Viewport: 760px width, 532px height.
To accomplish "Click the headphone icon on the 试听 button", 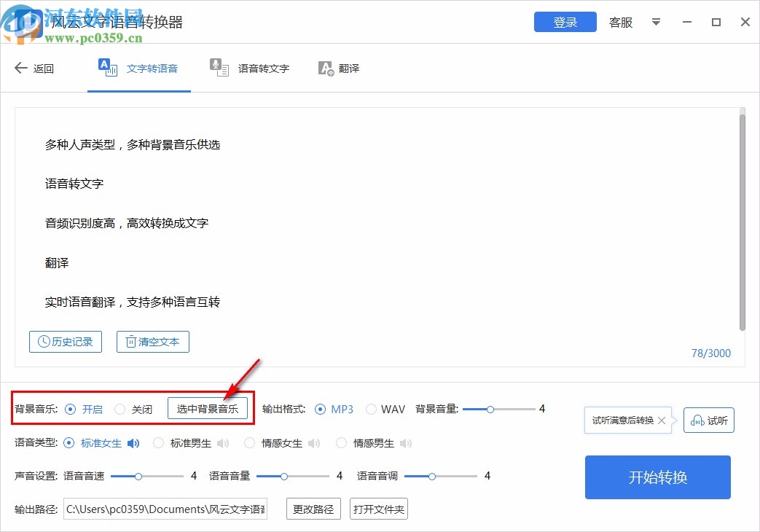I will coord(697,420).
